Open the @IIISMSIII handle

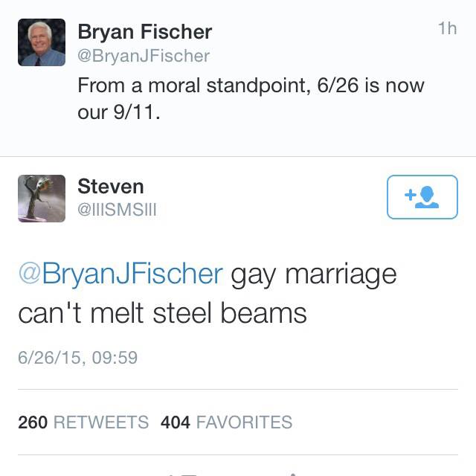click(117, 210)
